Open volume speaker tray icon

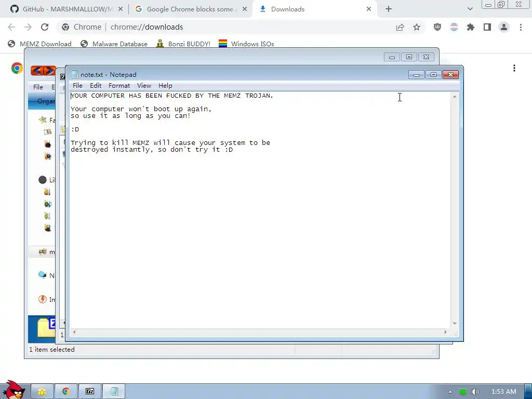(x=475, y=392)
